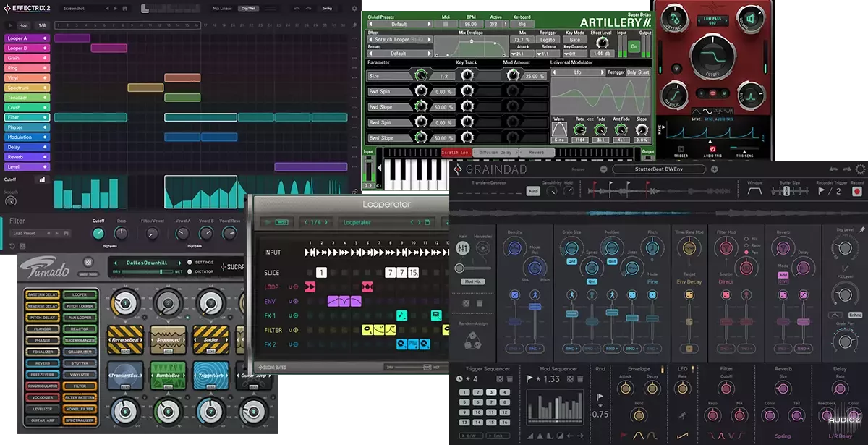Toggle the Grain track enable dot
Viewport: 868px width, 445px height.
(44, 58)
